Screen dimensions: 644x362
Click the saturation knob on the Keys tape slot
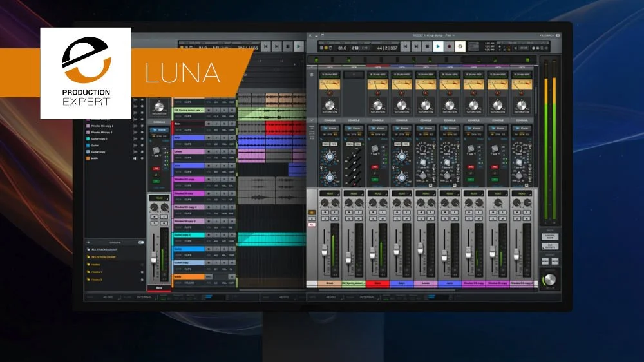[402, 104]
